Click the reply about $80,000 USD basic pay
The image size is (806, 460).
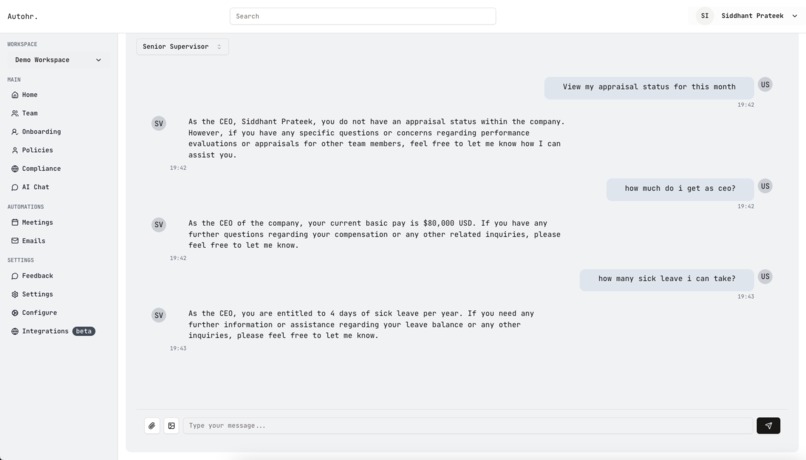(374, 234)
